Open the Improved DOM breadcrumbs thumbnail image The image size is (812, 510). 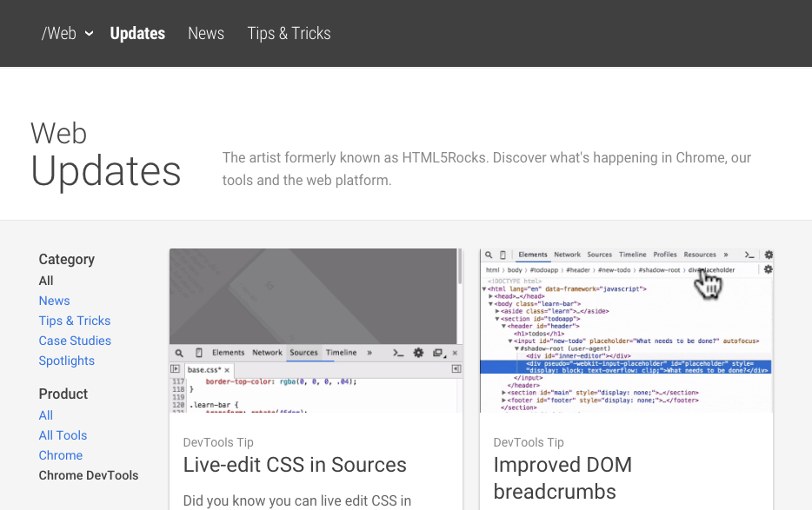(x=626, y=330)
